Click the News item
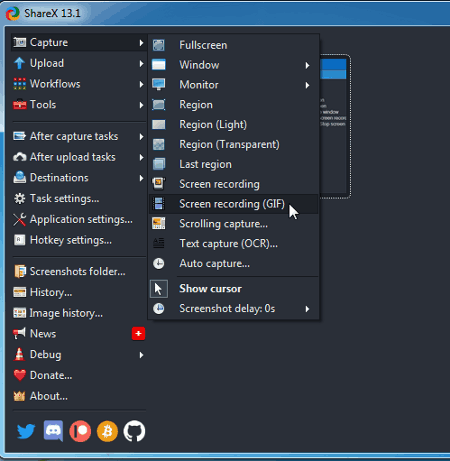The height and width of the screenshot is (461, 450). (78, 334)
